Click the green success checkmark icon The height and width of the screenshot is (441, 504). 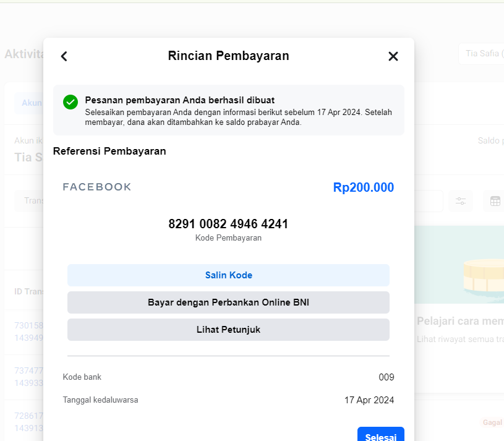[70, 102]
